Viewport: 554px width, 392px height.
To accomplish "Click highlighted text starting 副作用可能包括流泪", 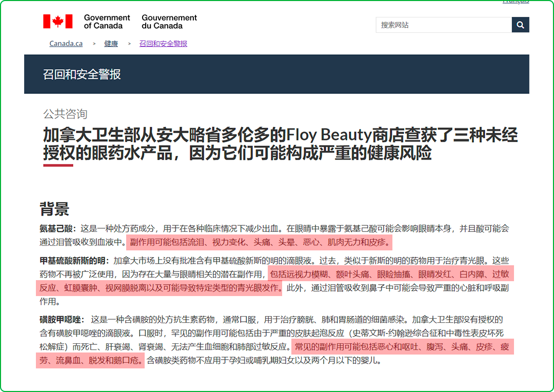I will point(260,242).
